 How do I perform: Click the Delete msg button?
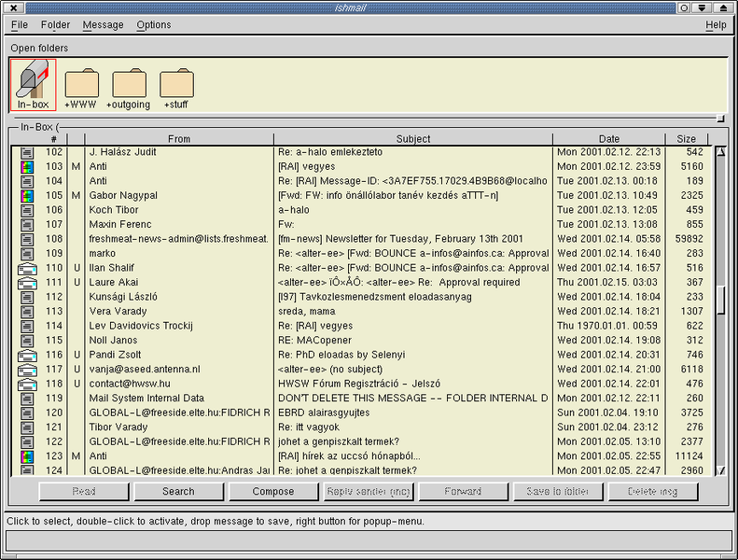pos(653,491)
